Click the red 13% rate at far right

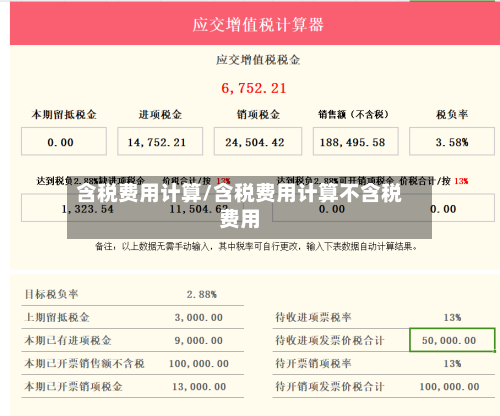point(461,181)
